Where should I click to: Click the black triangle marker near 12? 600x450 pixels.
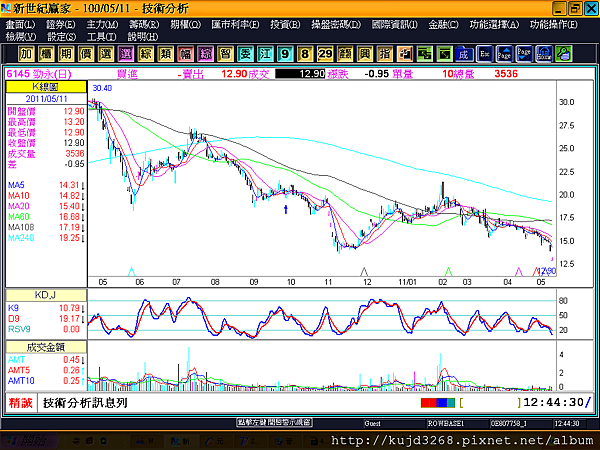tap(364, 272)
